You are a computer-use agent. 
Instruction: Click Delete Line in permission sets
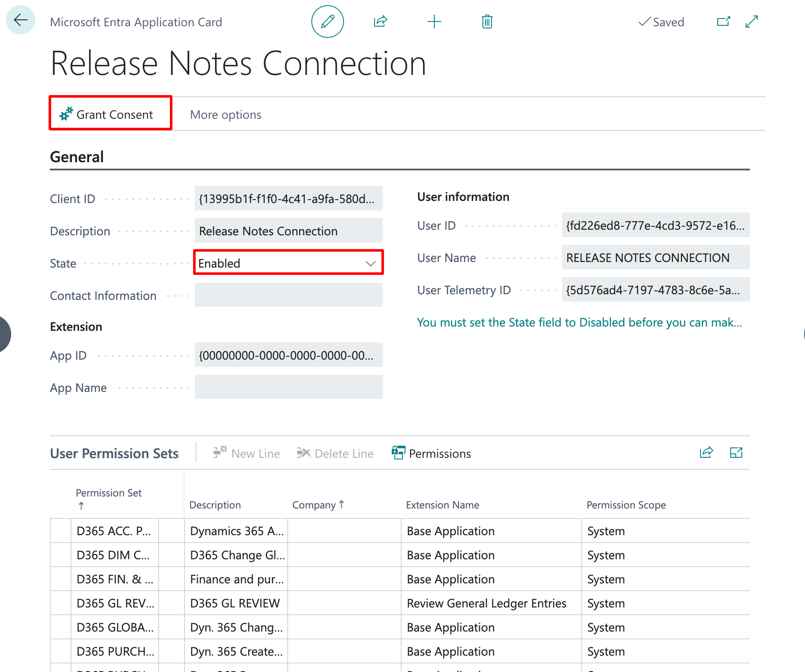[x=335, y=453]
